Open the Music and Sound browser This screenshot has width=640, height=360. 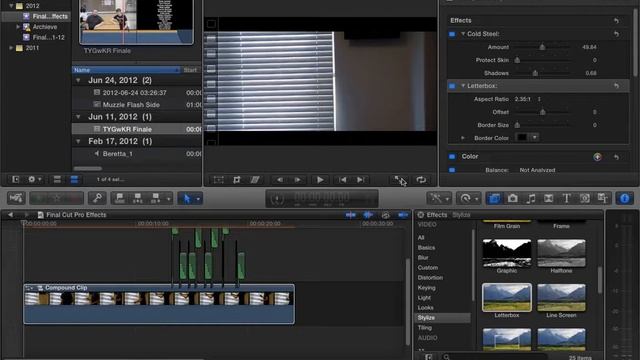[x=531, y=198]
